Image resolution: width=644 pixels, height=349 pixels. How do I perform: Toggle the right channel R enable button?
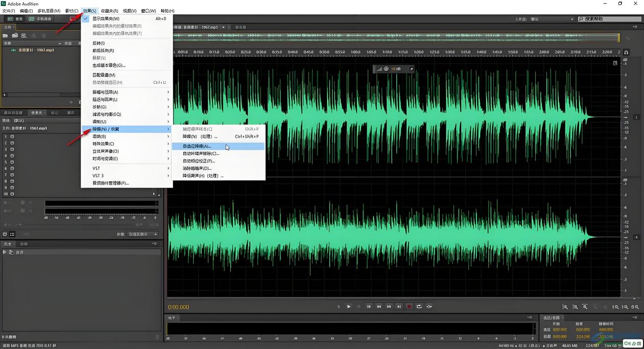(636, 237)
